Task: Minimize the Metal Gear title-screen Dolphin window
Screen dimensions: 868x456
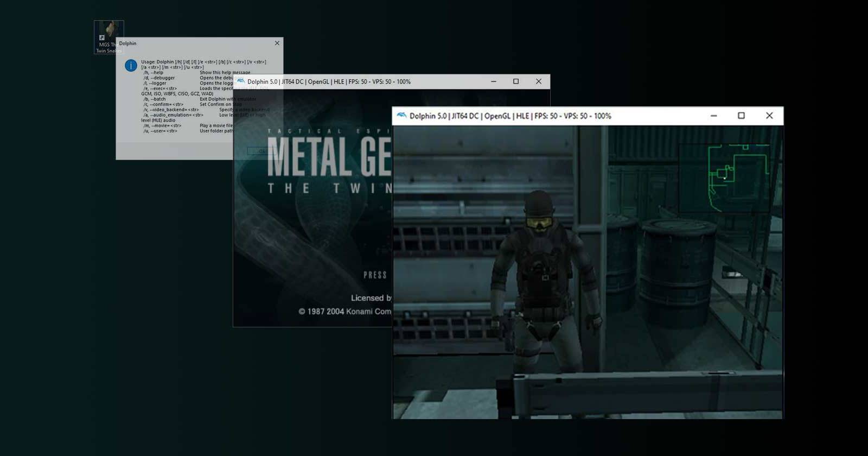Action: [x=494, y=81]
